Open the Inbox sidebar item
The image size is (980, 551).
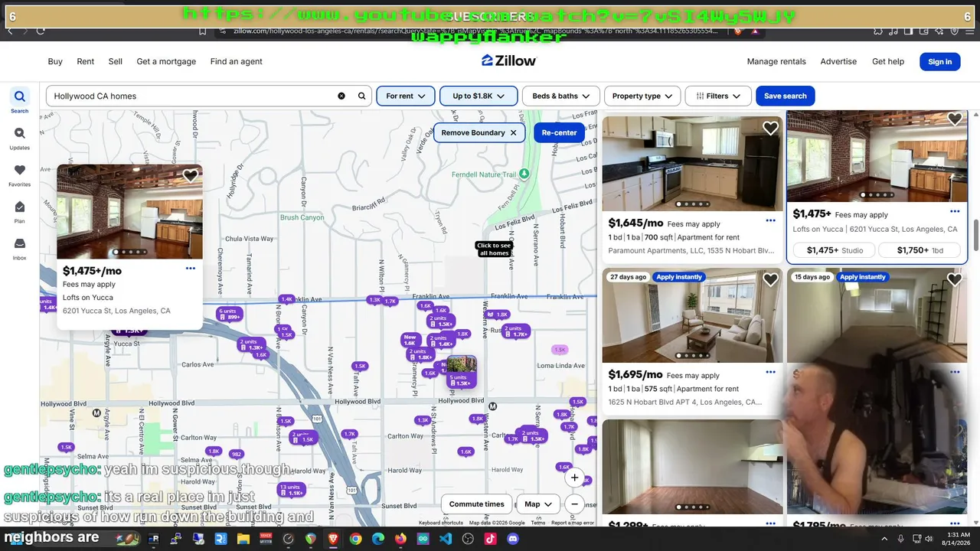point(20,248)
